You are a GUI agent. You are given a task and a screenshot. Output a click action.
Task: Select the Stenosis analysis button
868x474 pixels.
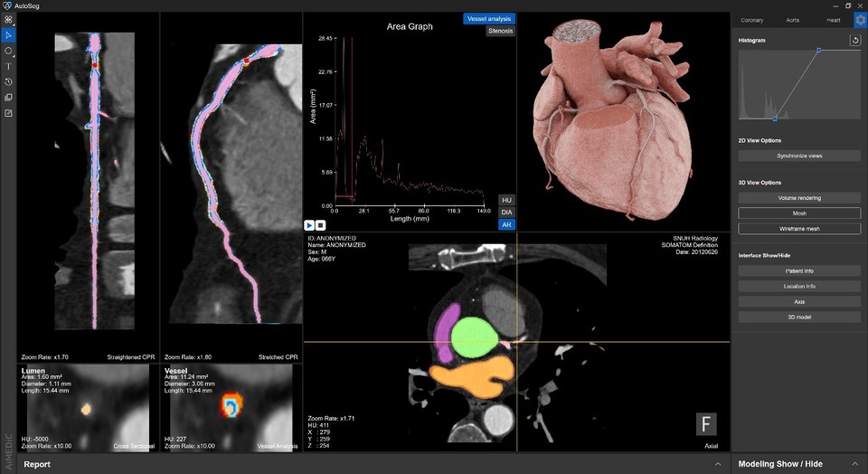pos(500,31)
